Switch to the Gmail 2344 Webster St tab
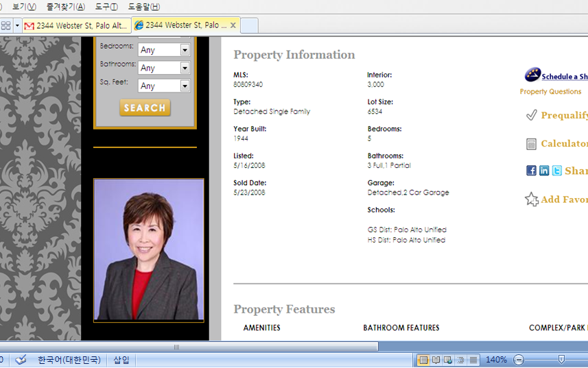 (75, 25)
